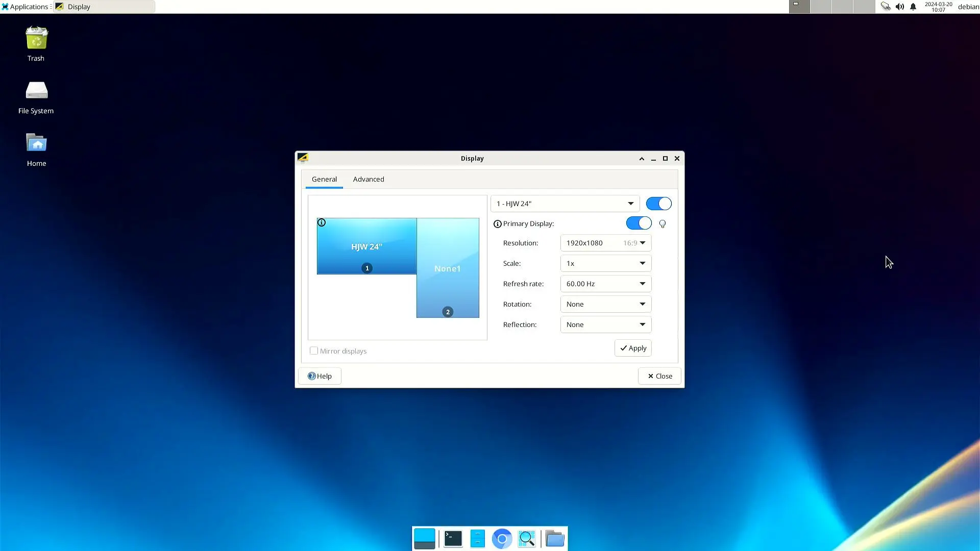Click the volume/audio icon in system tray
The height and width of the screenshot is (551, 980).
coord(900,6)
